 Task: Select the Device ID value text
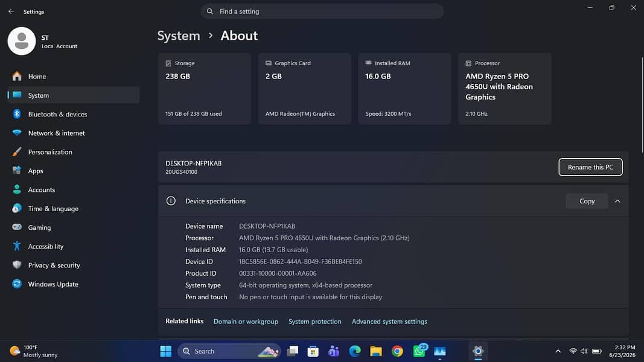click(x=300, y=261)
